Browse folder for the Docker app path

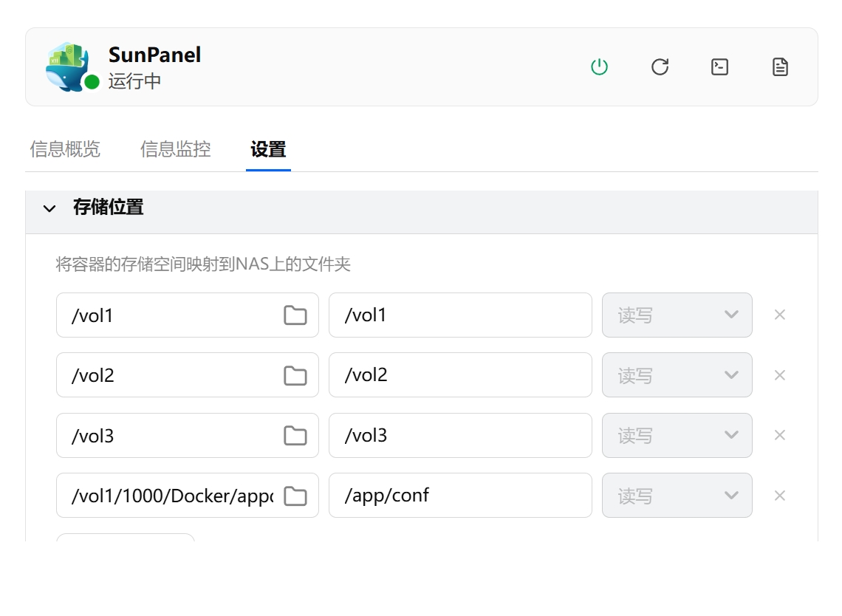pyautogui.click(x=295, y=496)
